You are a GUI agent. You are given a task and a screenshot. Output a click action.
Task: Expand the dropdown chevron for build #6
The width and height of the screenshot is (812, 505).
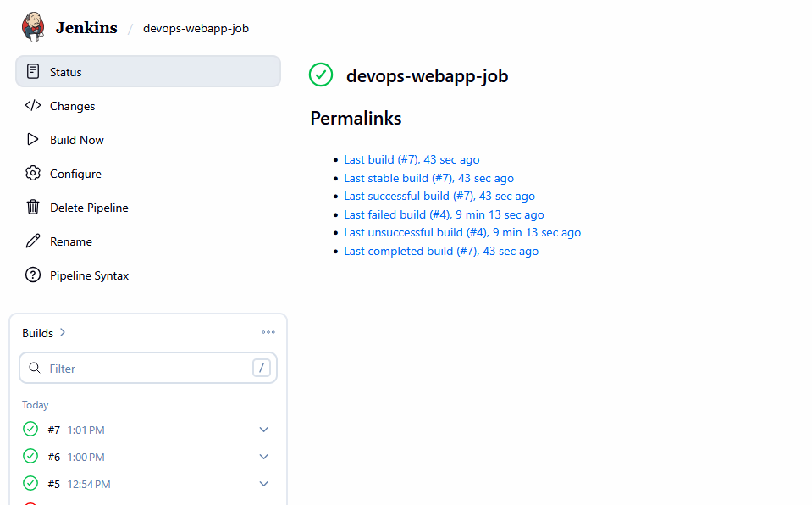pyautogui.click(x=263, y=457)
